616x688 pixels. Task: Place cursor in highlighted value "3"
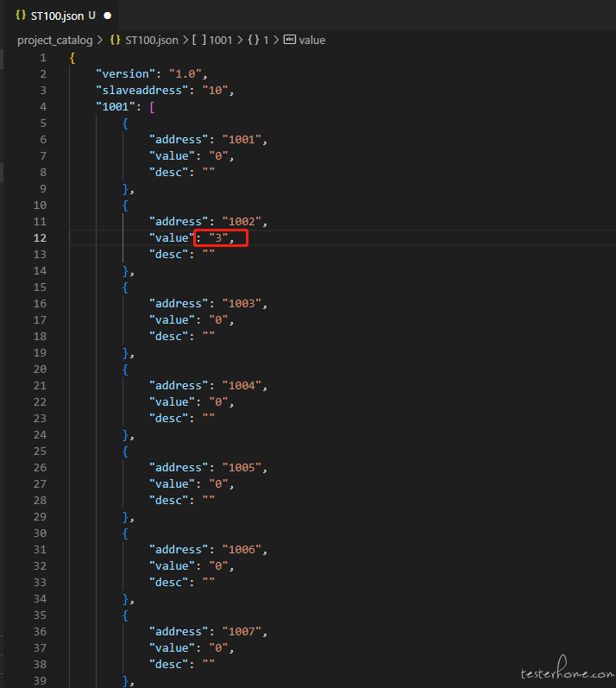point(218,237)
